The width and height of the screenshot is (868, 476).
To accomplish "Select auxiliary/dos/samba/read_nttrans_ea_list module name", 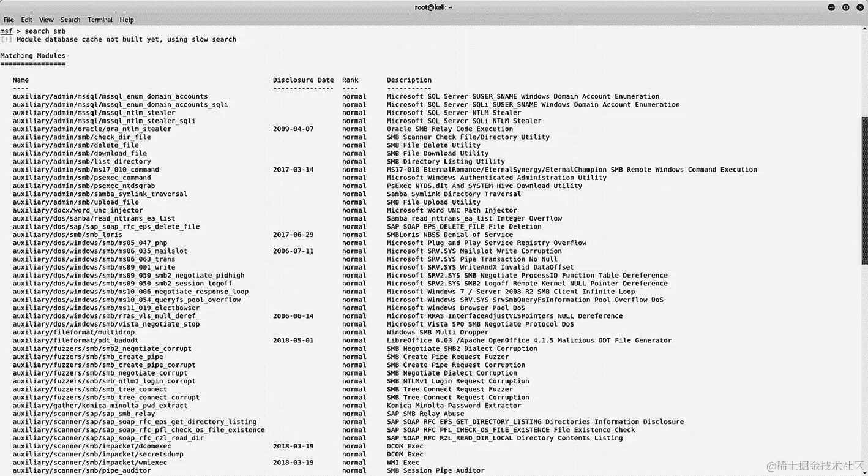I will pos(94,218).
